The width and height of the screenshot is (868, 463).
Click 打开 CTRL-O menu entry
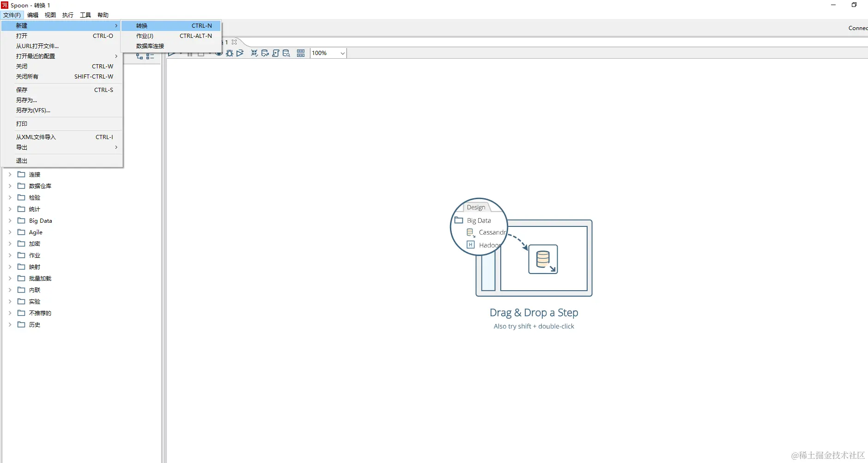point(62,36)
